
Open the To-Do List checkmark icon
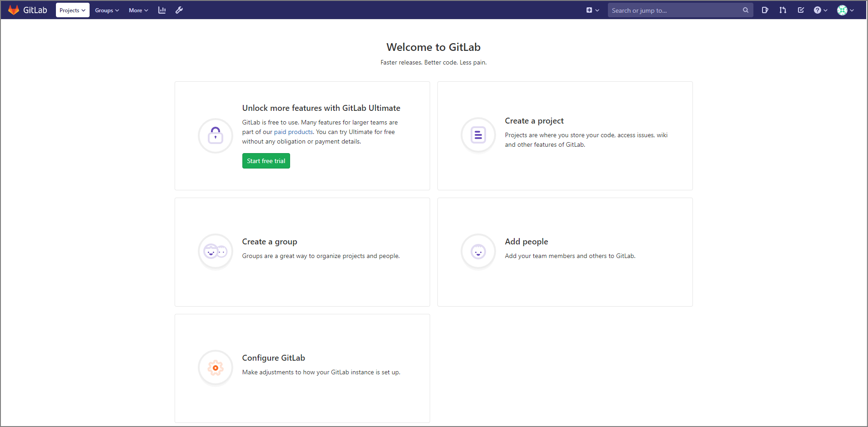(x=801, y=10)
